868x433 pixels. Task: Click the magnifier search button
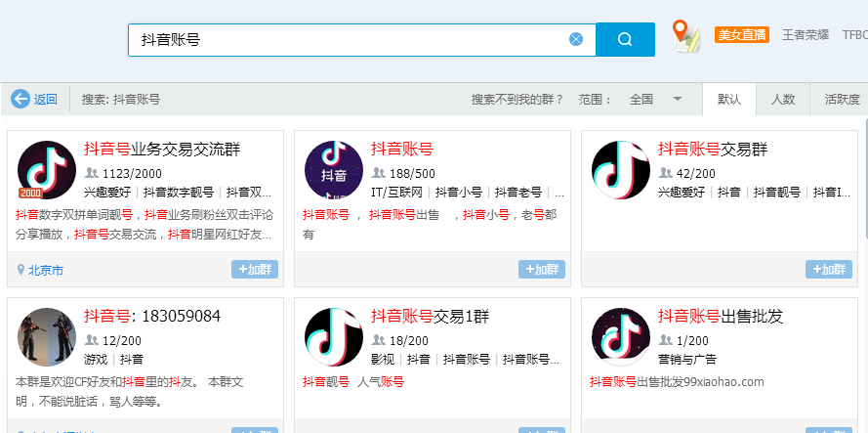click(x=625, y=39)
